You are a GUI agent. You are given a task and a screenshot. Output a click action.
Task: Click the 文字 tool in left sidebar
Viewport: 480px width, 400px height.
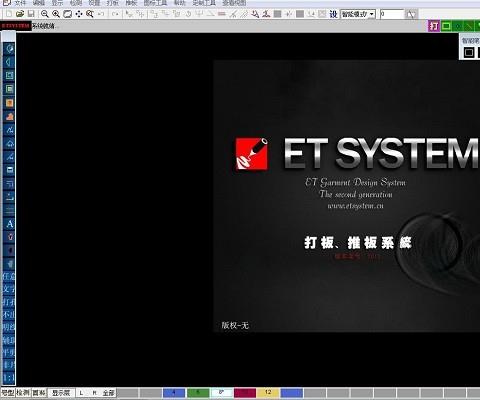9,289
